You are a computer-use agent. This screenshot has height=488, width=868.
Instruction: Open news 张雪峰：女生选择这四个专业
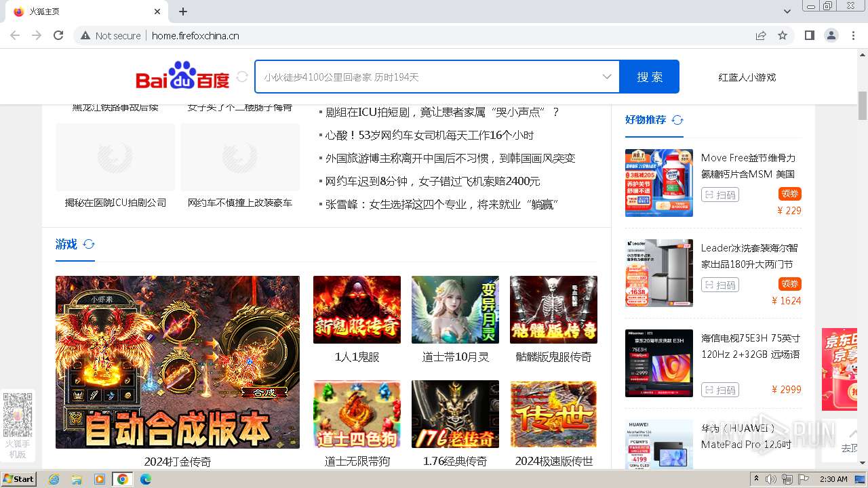(x=441, y=204)
